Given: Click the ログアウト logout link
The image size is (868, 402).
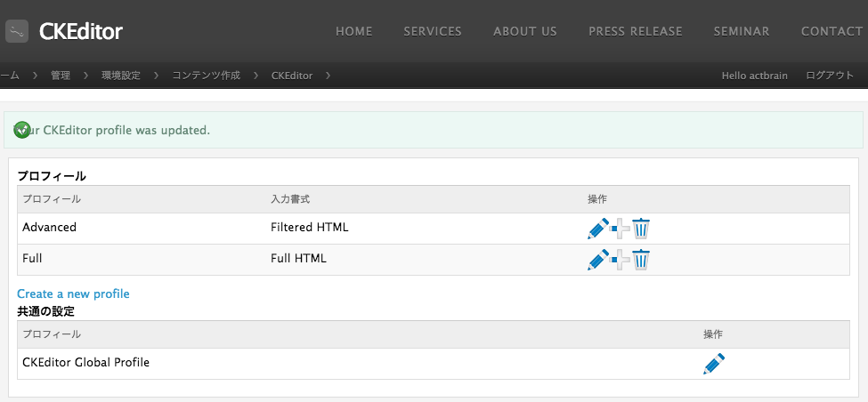Looking at the screenshot, I should click(x=830, y=76).
